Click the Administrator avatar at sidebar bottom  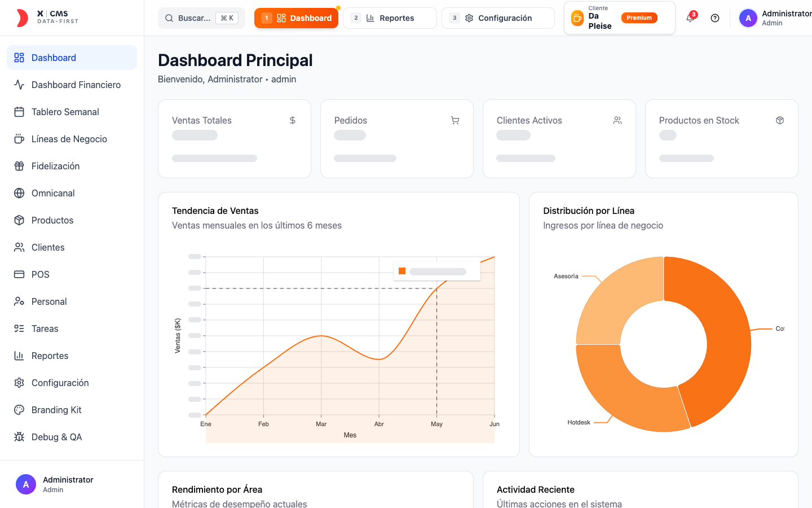click(26, 484)
